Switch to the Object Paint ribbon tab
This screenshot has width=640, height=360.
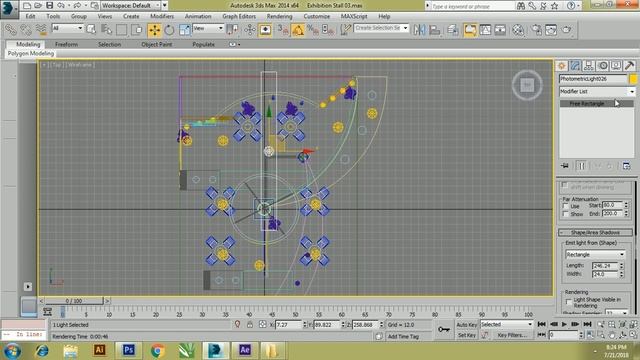point(157,44)
